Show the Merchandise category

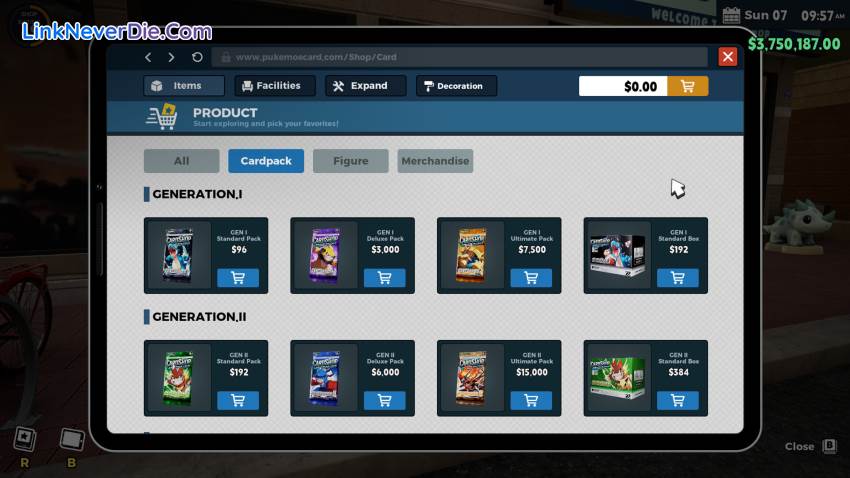(435, 161)
